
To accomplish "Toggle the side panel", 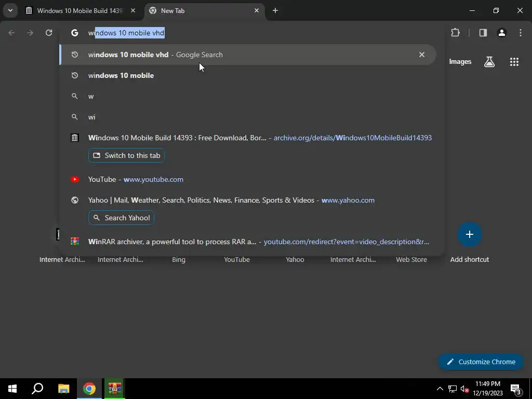I will 483,33.
